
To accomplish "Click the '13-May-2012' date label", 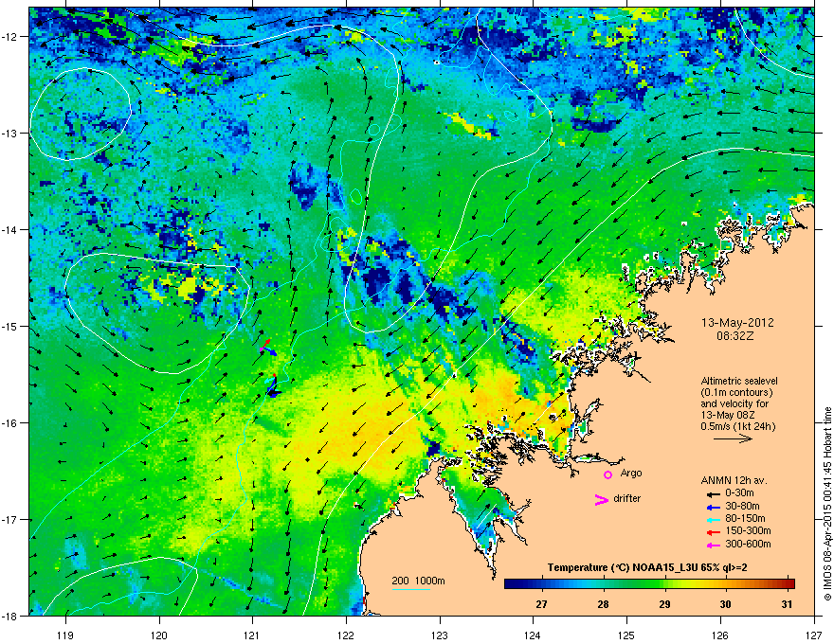I will click(x=737, y=323).
